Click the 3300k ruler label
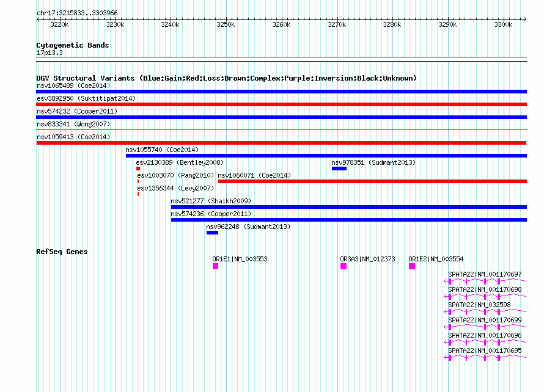Viewport: 544px width, 392px height. click(x=502, y=24)
